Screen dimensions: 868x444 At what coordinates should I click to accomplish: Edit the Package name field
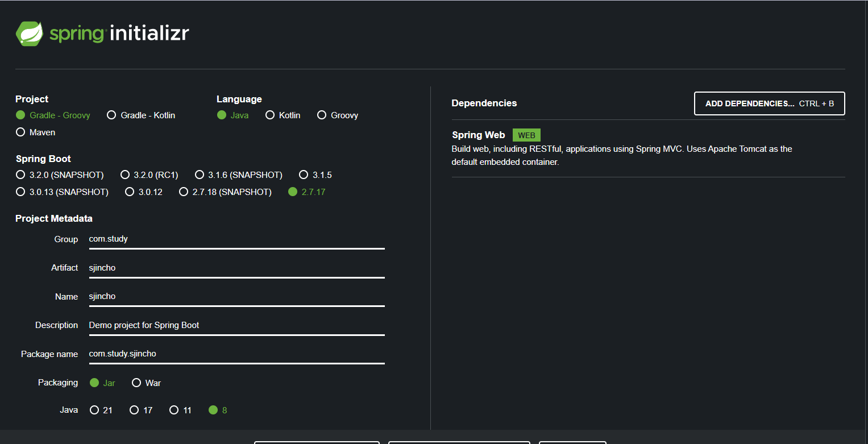point(236,354)
